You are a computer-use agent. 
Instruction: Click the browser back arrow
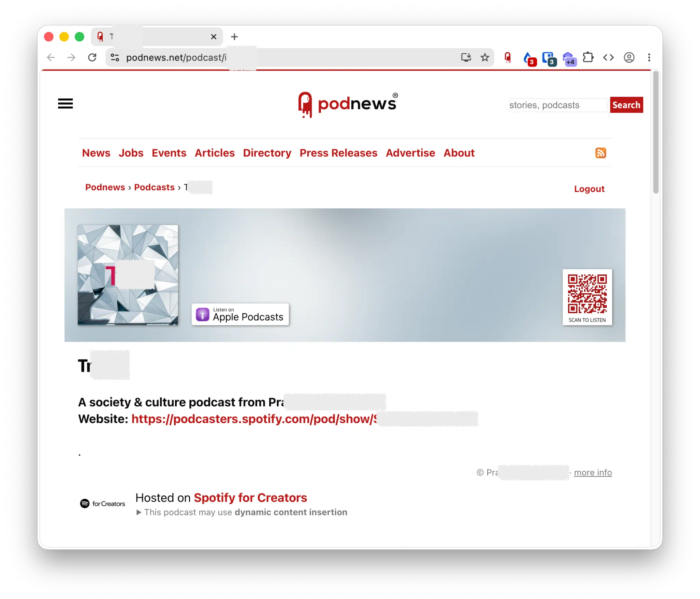pyautogui.click(x=51, y=57)
